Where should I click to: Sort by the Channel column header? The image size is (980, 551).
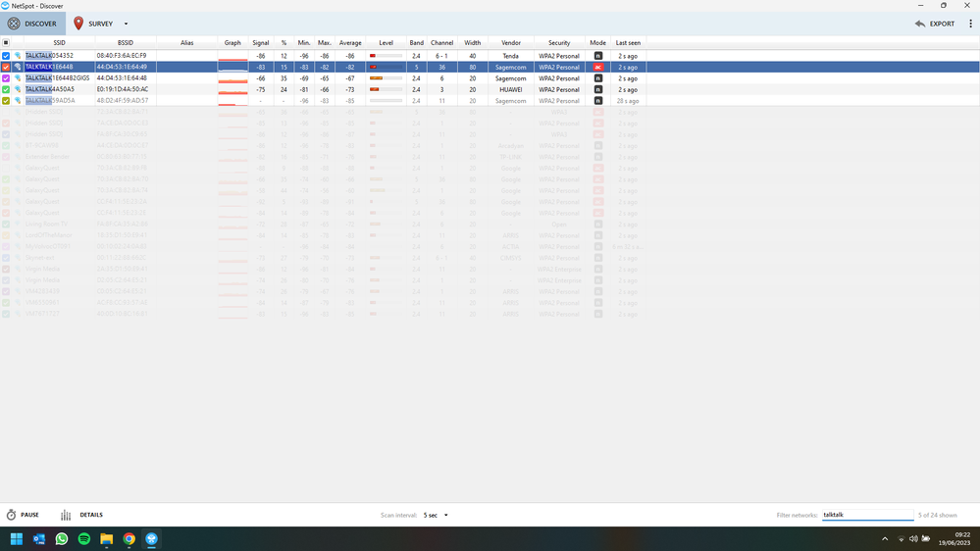point(442,43)
